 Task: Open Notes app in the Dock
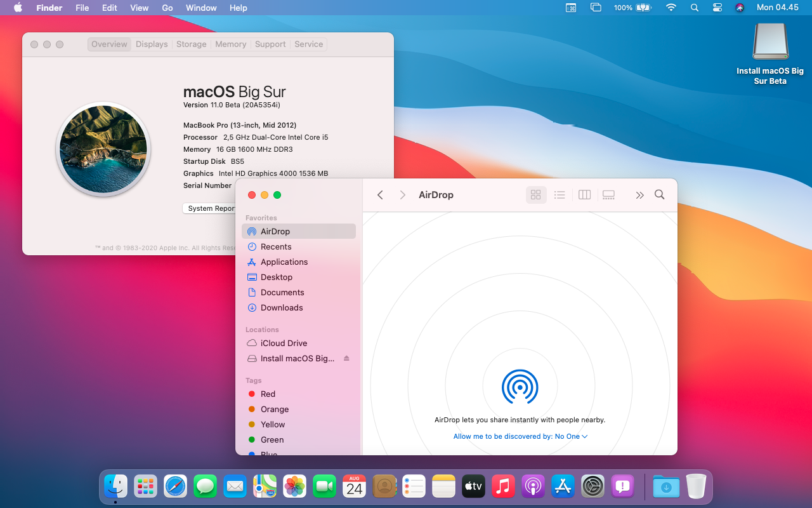444,486
